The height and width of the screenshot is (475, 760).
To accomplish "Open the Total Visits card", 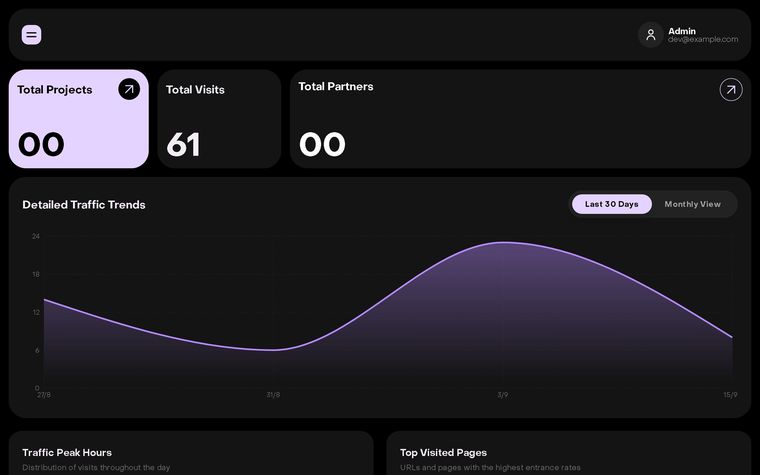I will click(219, 119).
